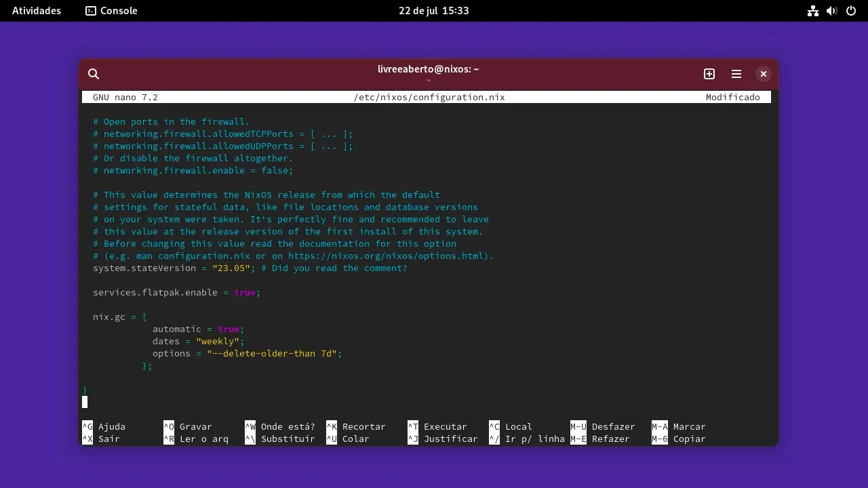Click the allowedUDPPorts comment line
The width and height of the screenshot is (868, 488).
223,146
